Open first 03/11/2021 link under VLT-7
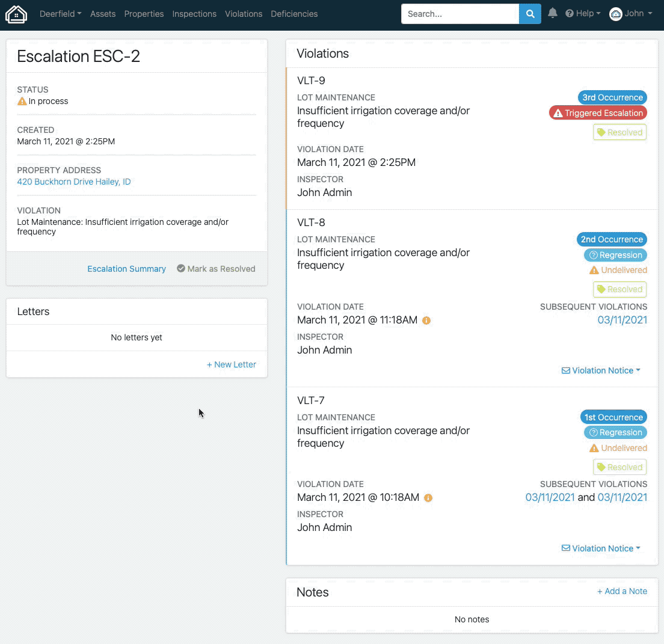The height and width of the screenshot is (644, 664). click(550, 497)
